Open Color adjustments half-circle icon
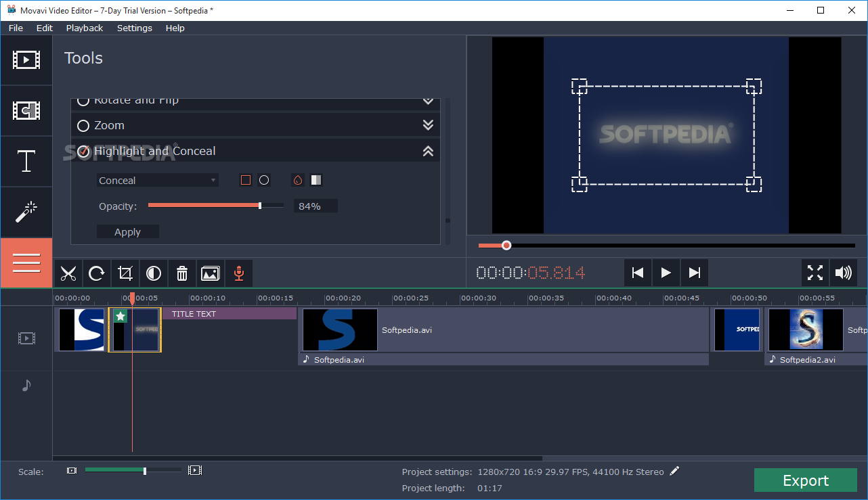 coord(154,273)
